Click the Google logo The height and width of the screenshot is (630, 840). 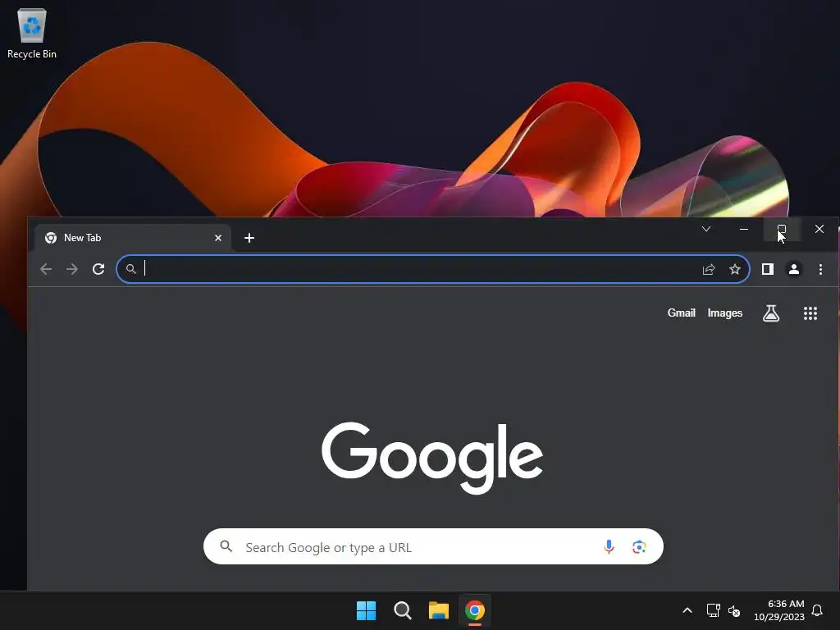(x=431, y=458)
